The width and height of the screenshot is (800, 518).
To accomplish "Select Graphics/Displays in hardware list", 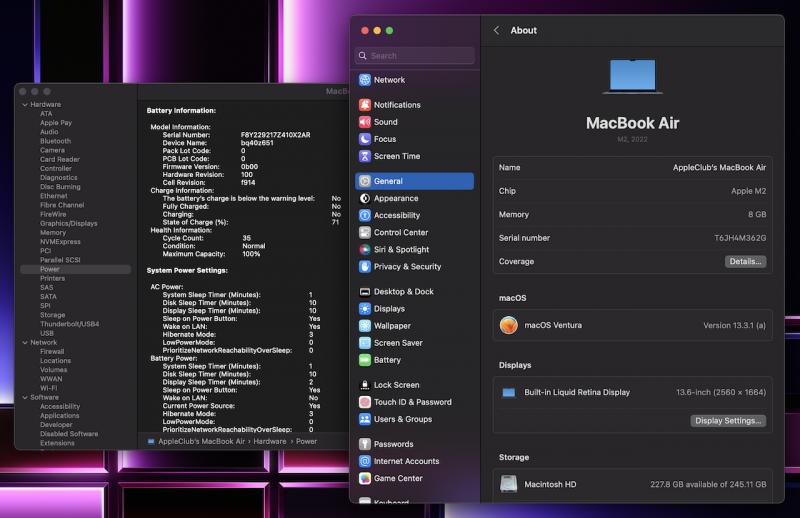I will (68, 224).
